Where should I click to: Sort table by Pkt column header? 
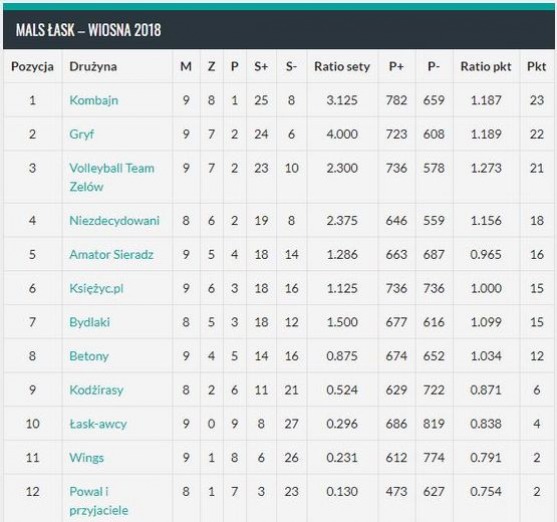coord(536,66)
